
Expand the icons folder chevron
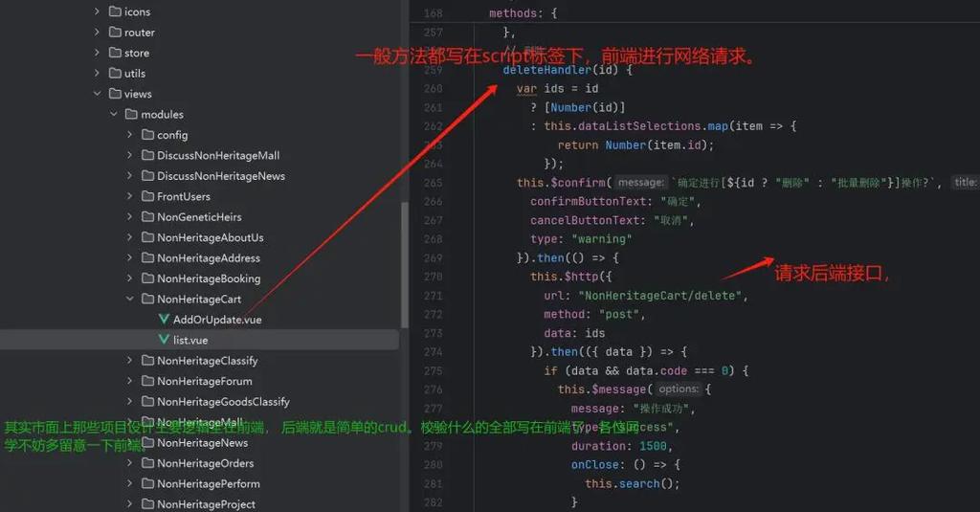click(97, 11)
